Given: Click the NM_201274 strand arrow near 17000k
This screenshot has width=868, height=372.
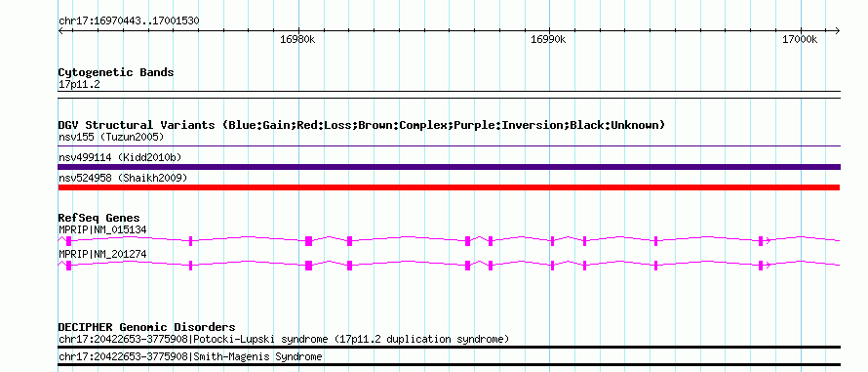Looking at the screenshot, I should [x=768, y=265].
